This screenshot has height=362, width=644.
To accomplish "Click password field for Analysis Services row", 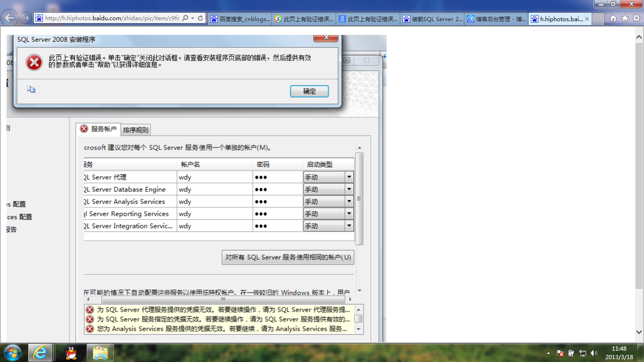I will click(x=278, y=202).
